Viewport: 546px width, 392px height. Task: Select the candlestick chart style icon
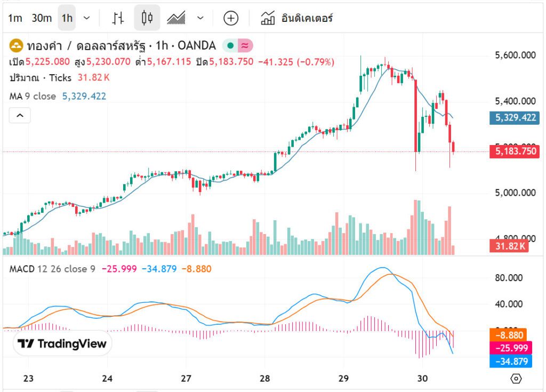pyautogui.click(x=147, y=18)
